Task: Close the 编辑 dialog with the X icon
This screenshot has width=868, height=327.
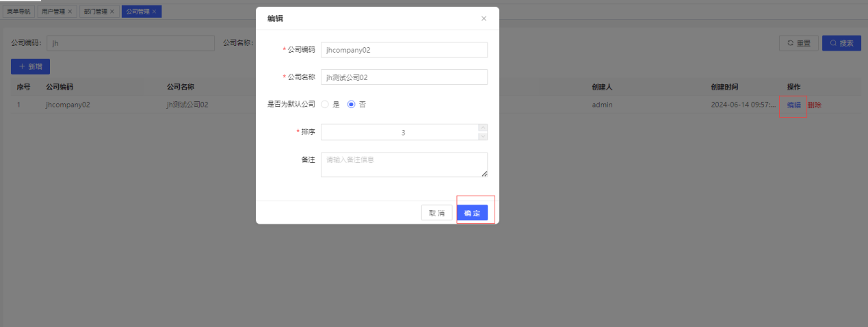Action: pyautogui.click(x=484, y=18)
